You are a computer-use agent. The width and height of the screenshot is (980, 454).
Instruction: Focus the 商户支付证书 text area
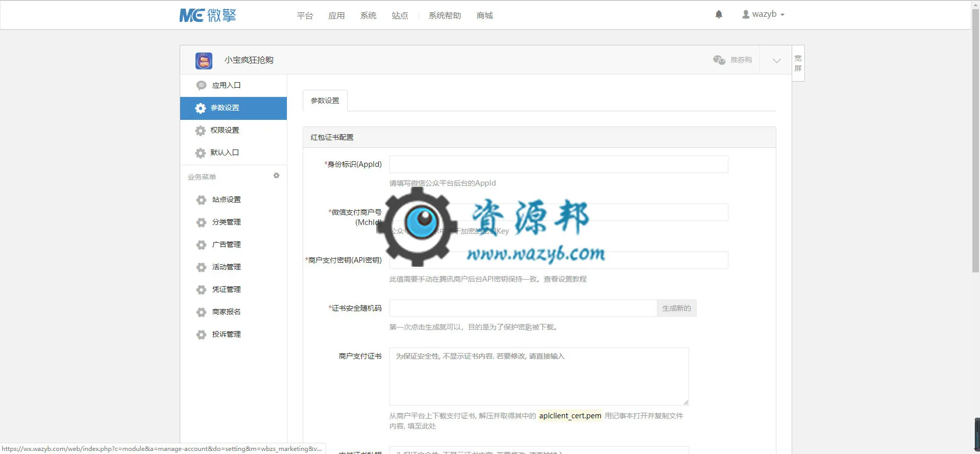(539, 376)
